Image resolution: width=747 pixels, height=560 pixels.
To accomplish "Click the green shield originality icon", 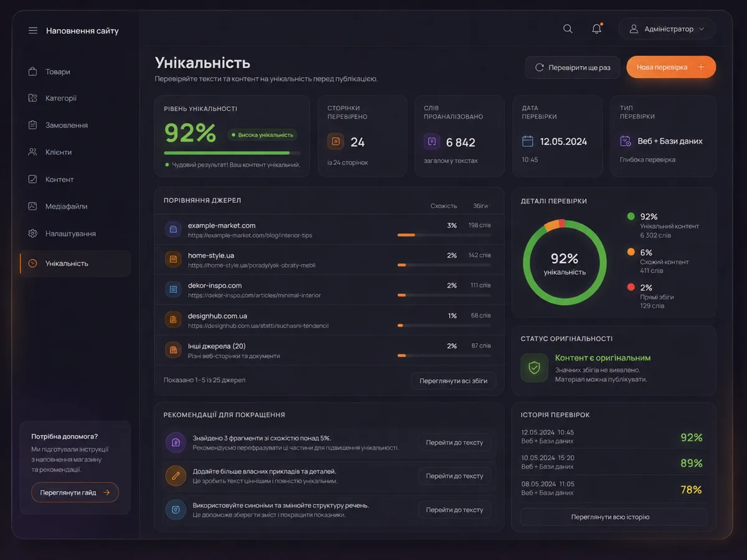I will click(x=534, y=368).
